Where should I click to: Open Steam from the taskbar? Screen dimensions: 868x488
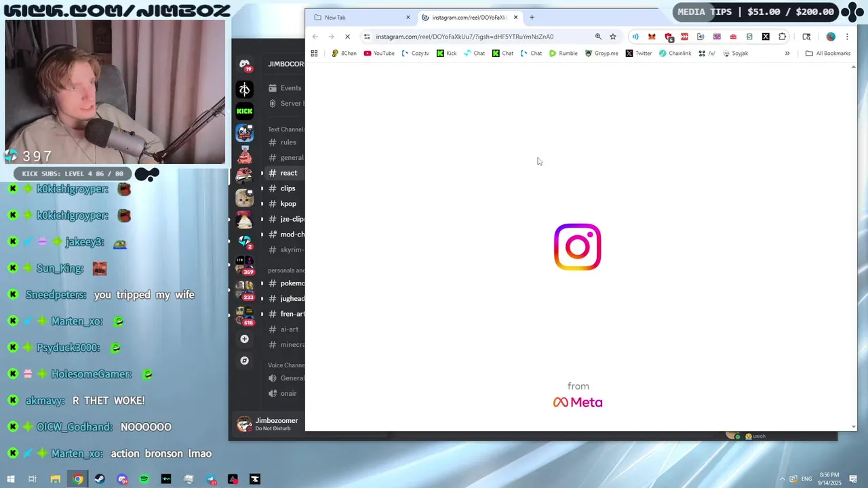(100, 479)
